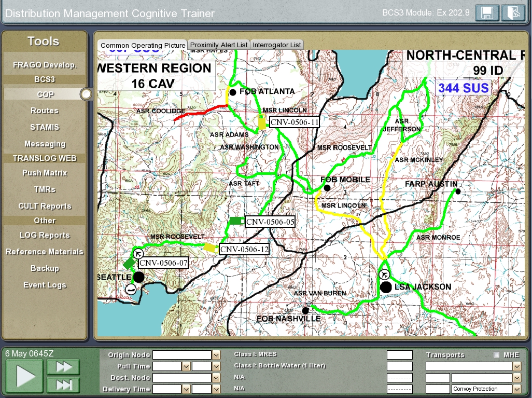Open the Push Matrix tool

(x=45, y=173)
